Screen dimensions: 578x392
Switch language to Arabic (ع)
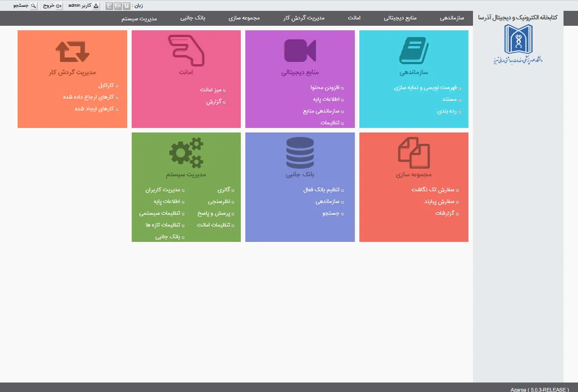pos(109,6)
